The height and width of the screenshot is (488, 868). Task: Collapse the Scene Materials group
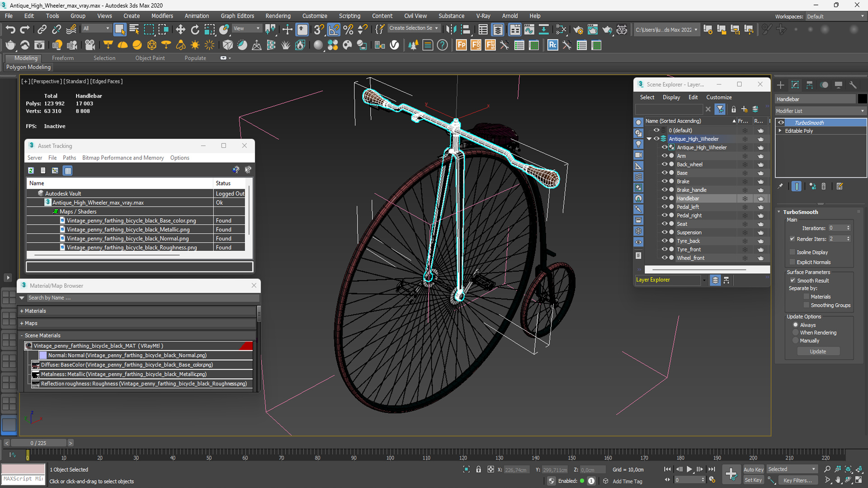coord(22,335)
